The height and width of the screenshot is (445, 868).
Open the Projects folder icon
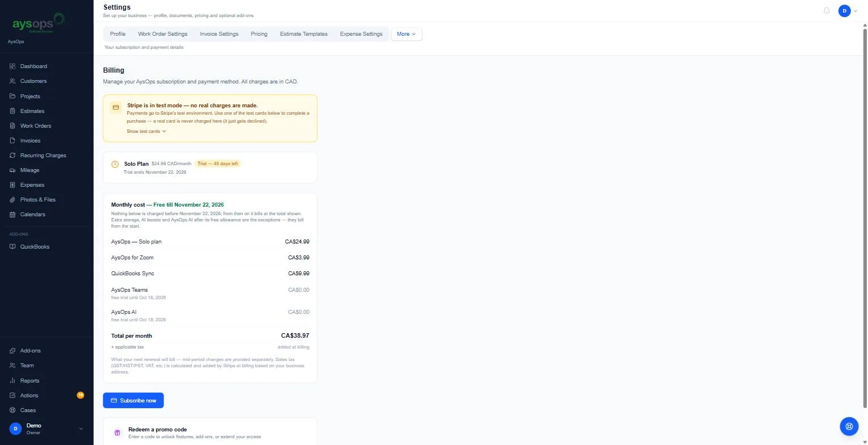[12, 96]
